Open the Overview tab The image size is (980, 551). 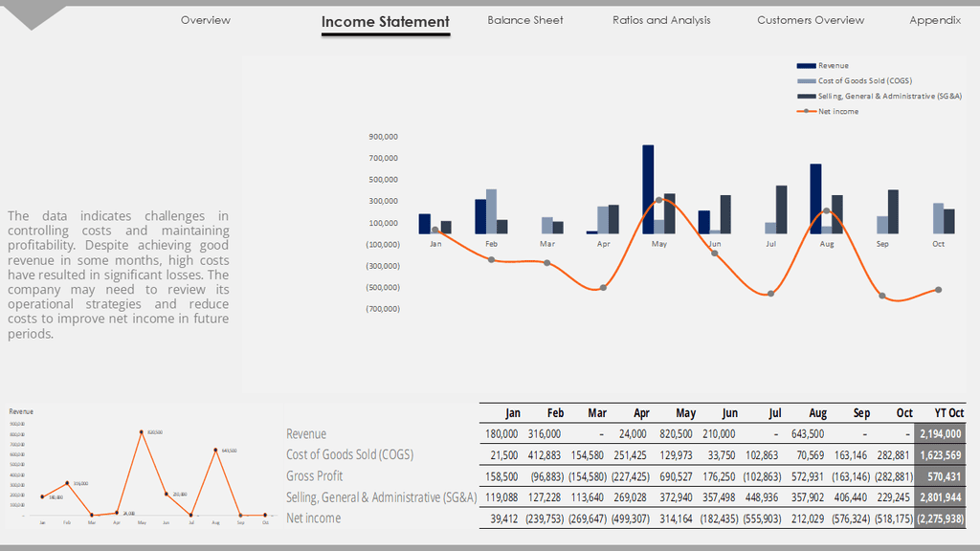click(x=206, y=20)
